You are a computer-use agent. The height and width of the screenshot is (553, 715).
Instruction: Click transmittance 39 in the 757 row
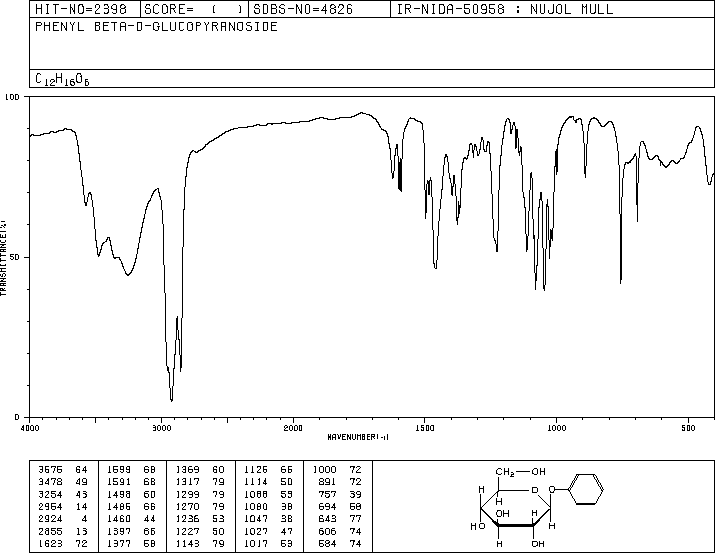tap(355, 494)
